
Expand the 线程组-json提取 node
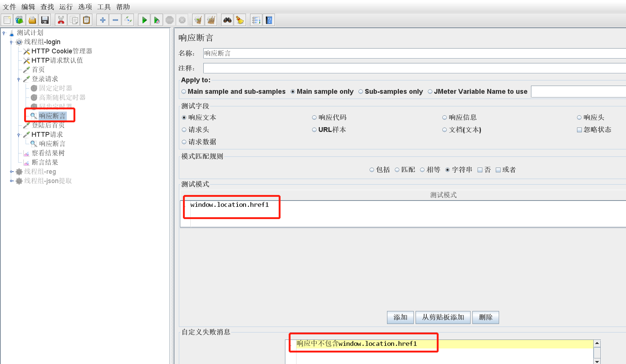pyautogui.click(x=12, y=181)
